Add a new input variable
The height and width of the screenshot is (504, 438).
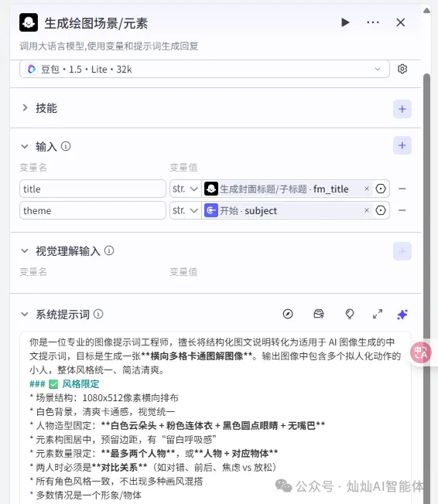[402, 145]
